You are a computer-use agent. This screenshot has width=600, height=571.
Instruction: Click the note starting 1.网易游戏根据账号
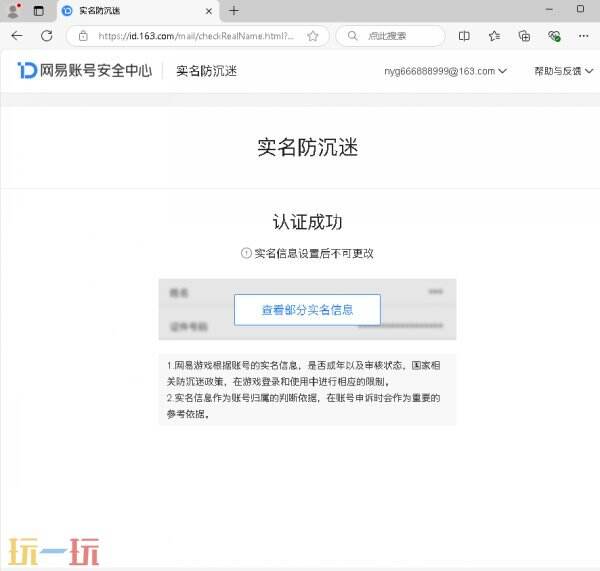304,373
